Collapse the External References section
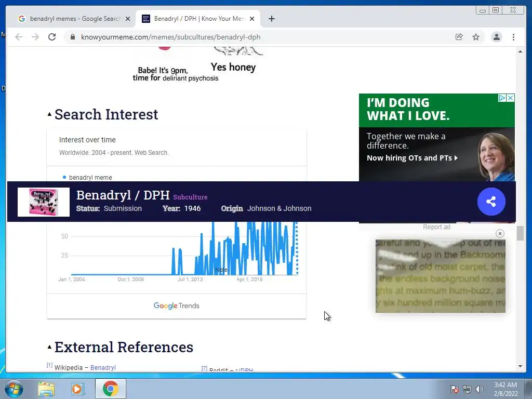 pyautogui.click(x=49, y=347)
